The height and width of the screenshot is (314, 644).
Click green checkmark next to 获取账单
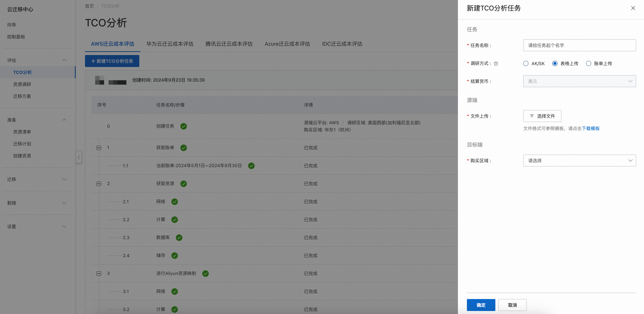[183, 148]
